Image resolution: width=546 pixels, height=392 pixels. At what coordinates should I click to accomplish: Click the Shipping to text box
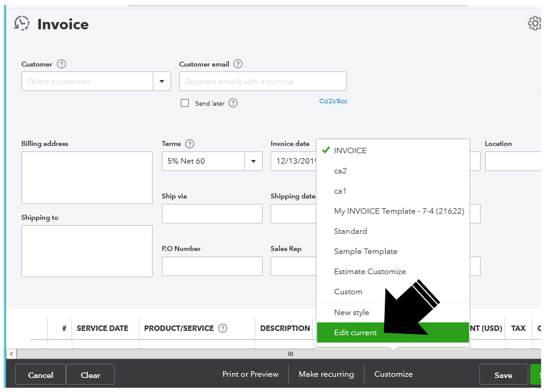[x=87, y=252]
